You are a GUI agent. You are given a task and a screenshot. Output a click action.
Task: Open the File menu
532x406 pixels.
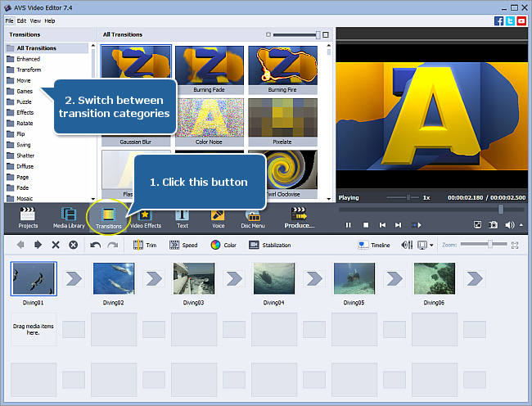coord(9,20)
